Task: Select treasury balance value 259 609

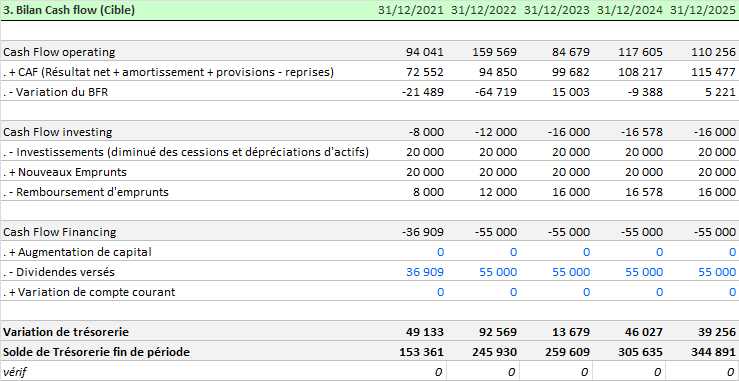Action: (x=567, y=352)
